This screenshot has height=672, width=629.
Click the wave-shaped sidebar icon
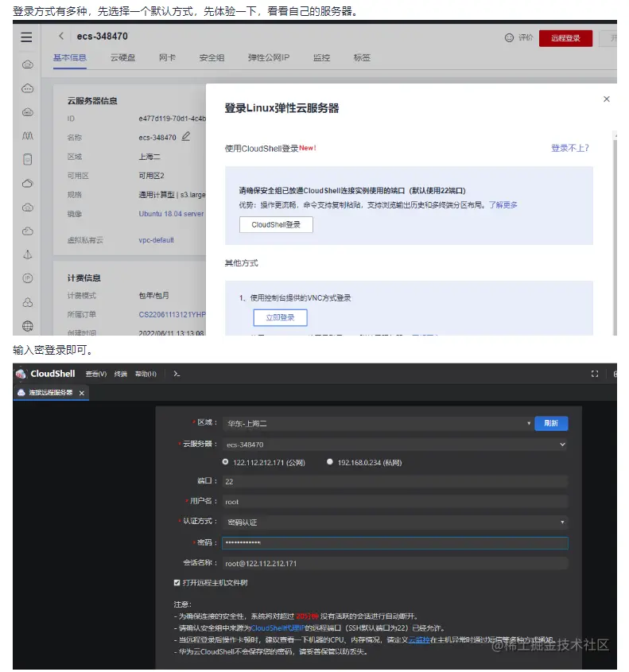(27, 136)
